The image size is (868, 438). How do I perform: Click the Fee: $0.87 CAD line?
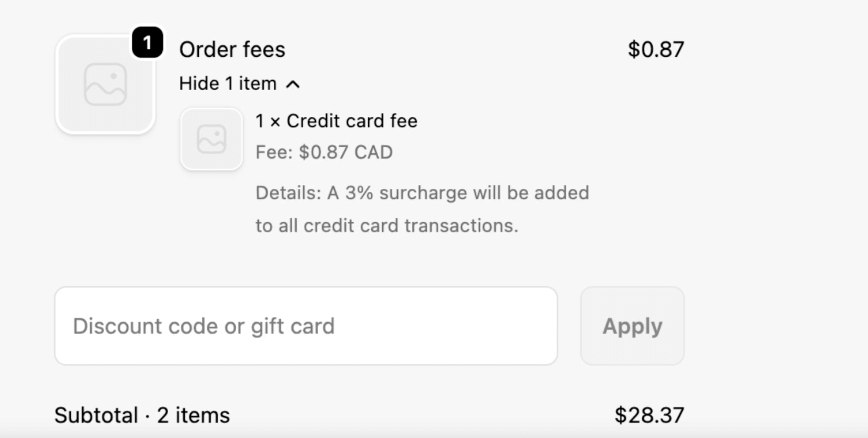pyautogui.click(x=324, y=152)
